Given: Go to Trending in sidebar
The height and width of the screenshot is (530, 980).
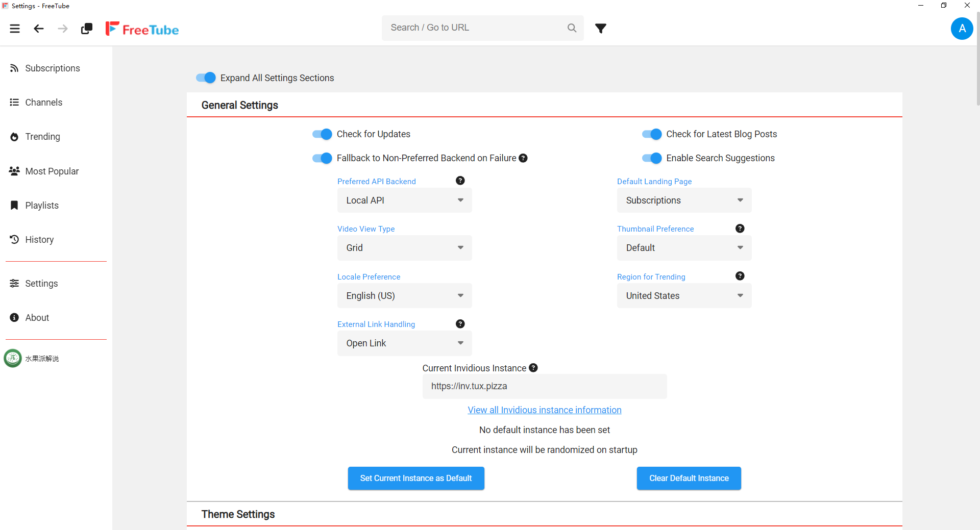Looking at the screenshot, I should 43,137.
